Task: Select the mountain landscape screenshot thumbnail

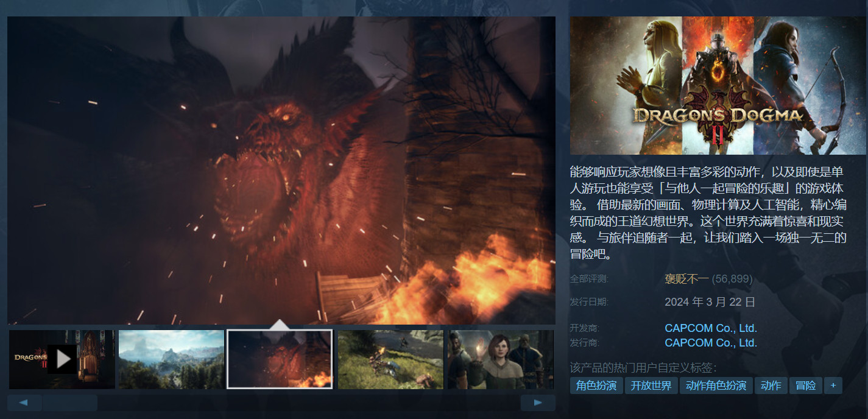Action: 171,359
